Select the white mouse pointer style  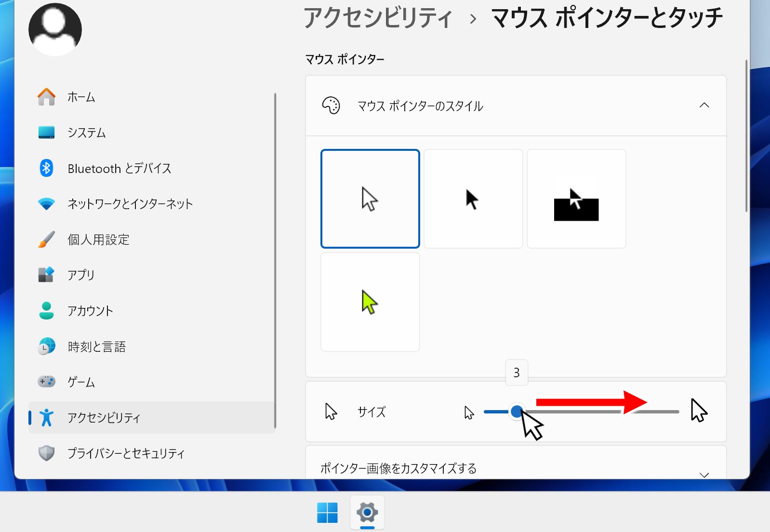pyautogui.click(x=370, y=199)
